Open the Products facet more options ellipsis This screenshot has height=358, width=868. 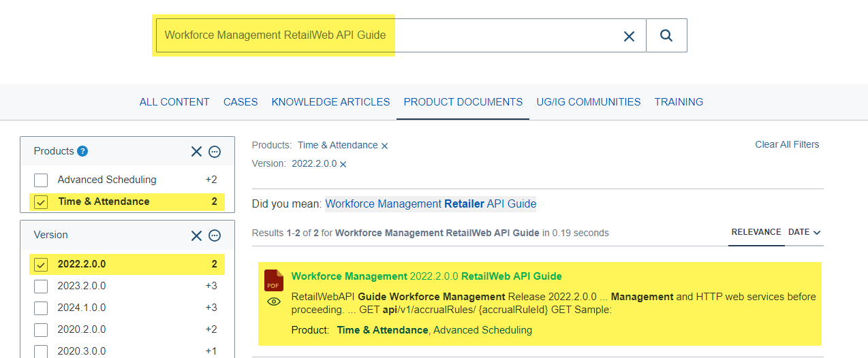(215, 152)
